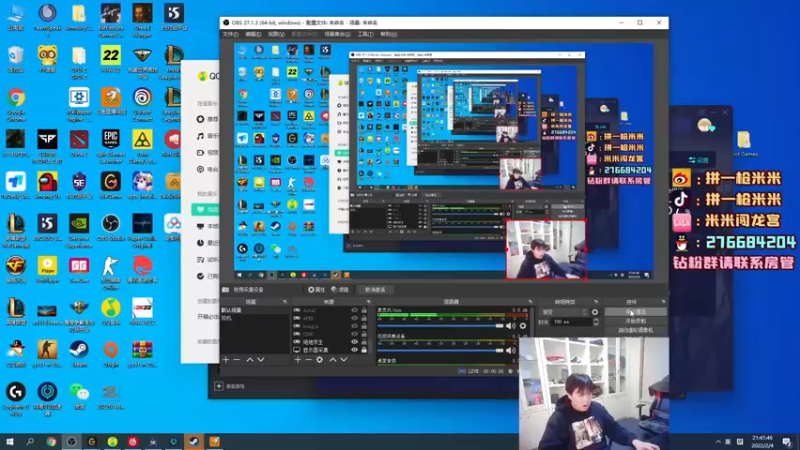This screenshot has width=800, height=450.
Task: Open Google Chrome from the desktop
Action: tap(16, 102)
